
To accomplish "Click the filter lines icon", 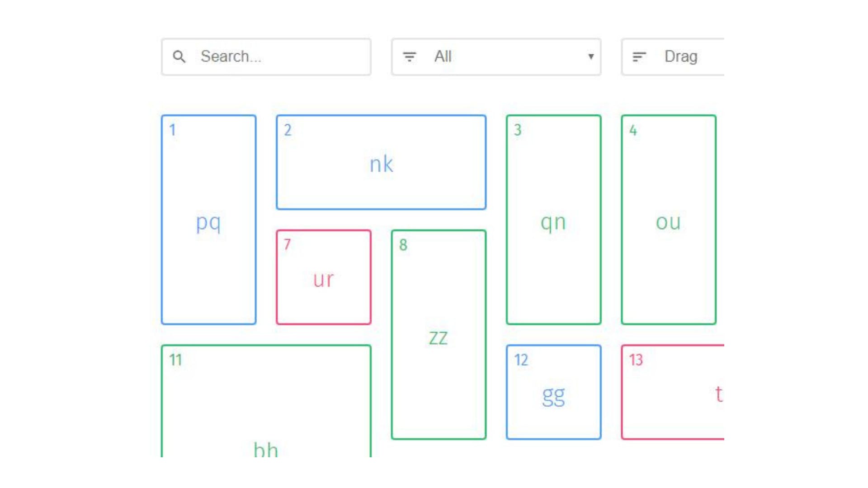I will tap(409, 56).
